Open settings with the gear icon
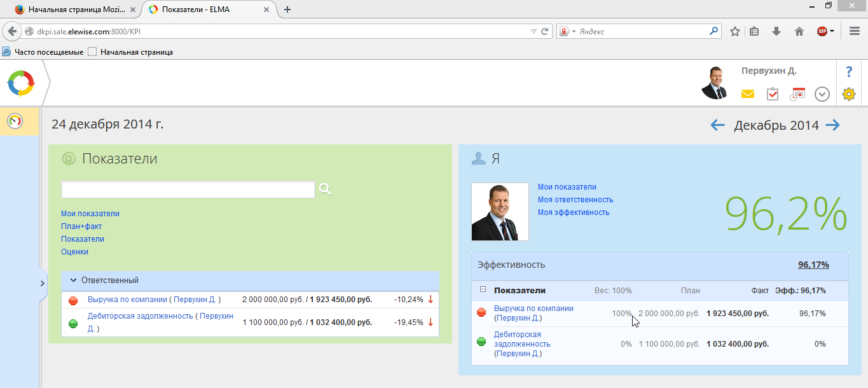868x388 pixels. point(848,94)
